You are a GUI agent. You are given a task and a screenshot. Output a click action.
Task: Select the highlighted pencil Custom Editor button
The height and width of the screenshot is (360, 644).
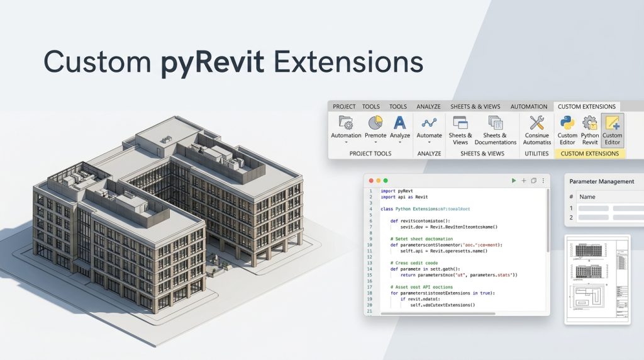[613, 130]
